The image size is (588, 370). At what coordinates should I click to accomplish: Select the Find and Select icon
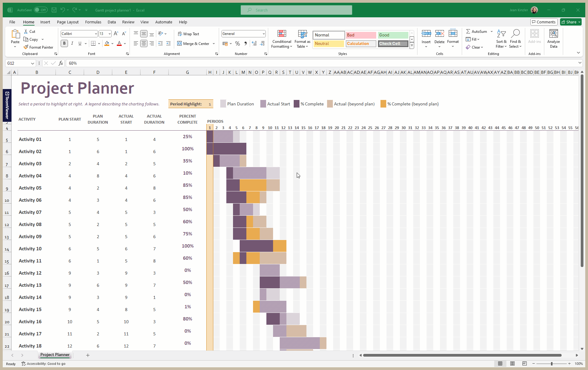[515, 39]
